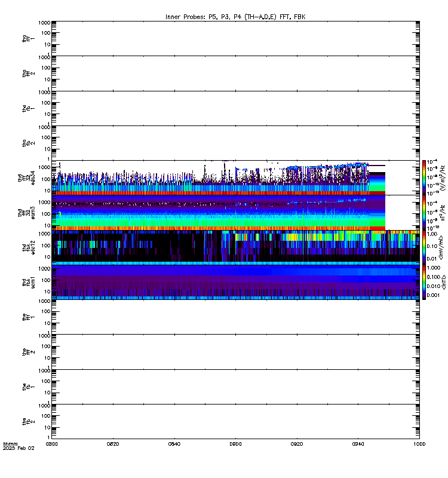Viewport: 448px width, 478px height.
Task: Click the 0840 time axis label
Action: tap(174, 444)
